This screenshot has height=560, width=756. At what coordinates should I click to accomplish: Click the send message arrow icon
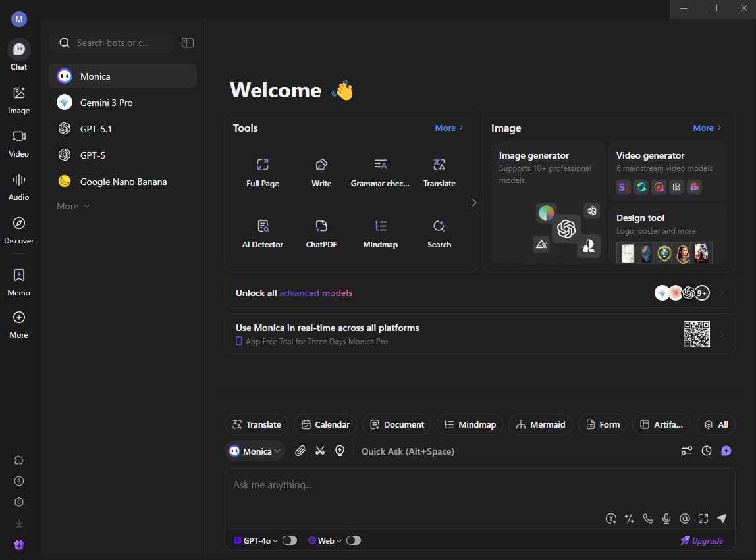click(722, 519)
